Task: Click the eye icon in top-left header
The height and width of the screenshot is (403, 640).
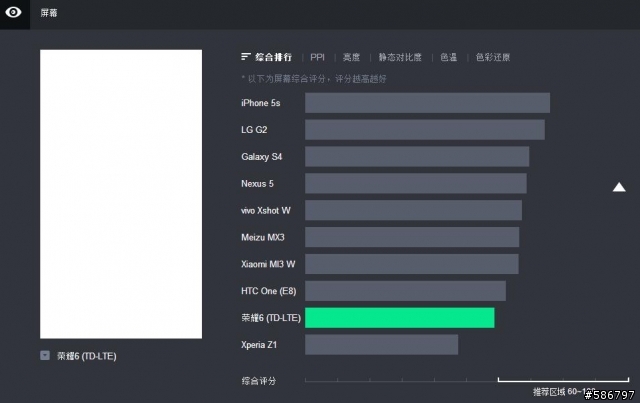Action: 13,12
